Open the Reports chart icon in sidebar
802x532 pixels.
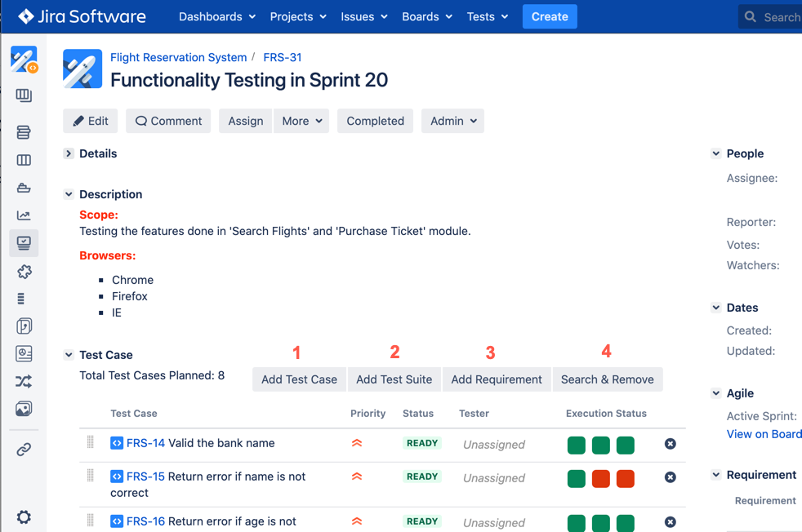click(x=24, y=215)
